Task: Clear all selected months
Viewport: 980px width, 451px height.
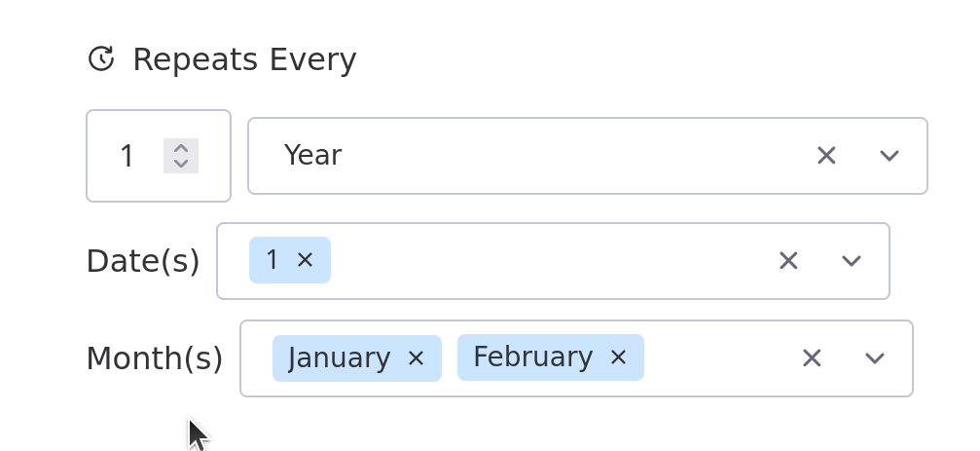Action: click(x=812, y=358)
